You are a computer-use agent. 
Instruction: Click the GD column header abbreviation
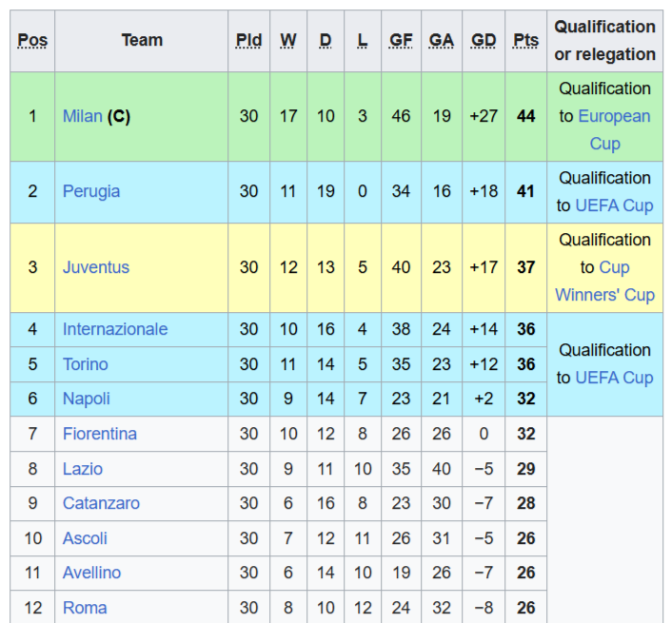[484, 40]
